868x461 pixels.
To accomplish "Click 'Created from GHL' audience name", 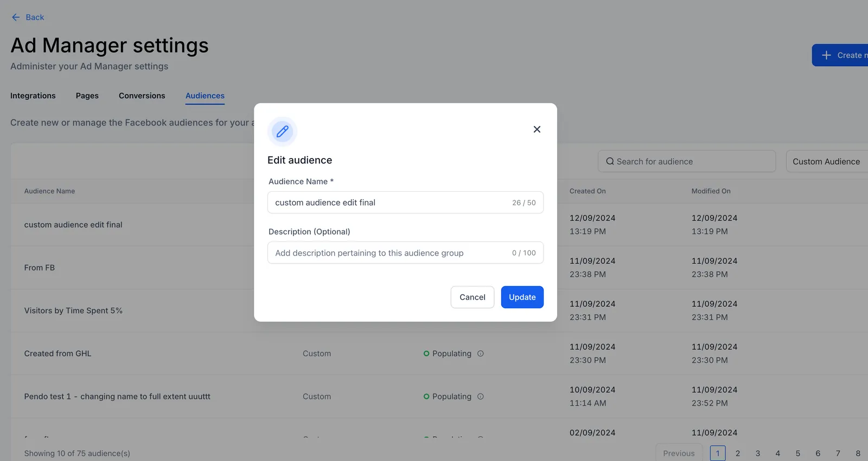I will point(58,353).
